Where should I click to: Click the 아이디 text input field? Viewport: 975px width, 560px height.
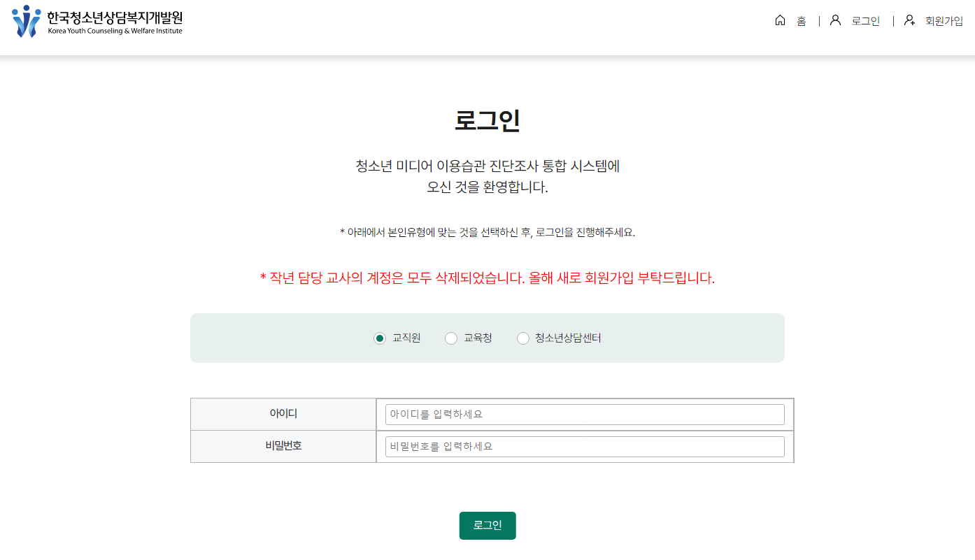584,414
